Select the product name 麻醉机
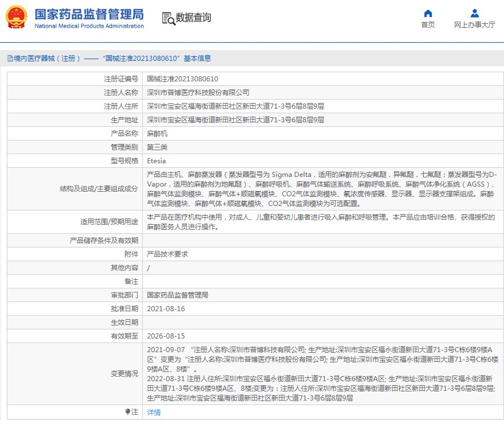 click(x=157, y=133)
